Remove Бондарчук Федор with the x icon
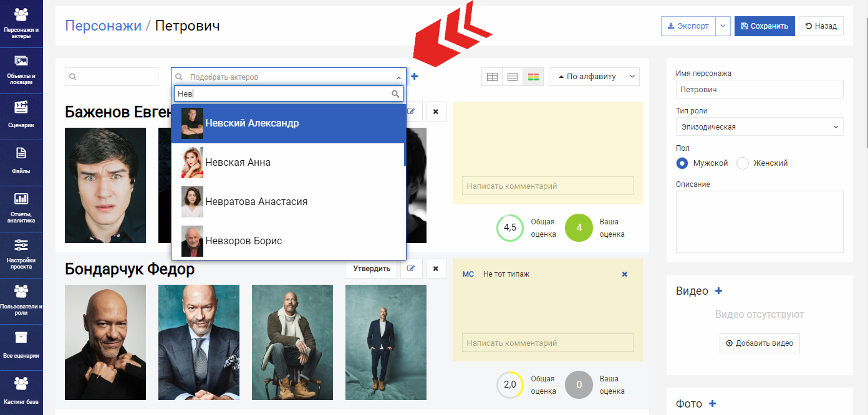868x415 pixels. tap(436, 269)
